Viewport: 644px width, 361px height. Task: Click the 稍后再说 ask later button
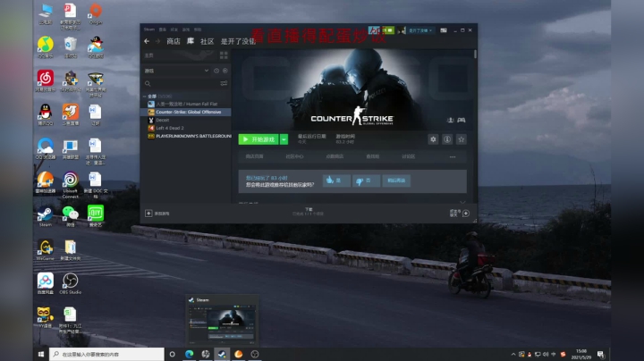point(396,180)
